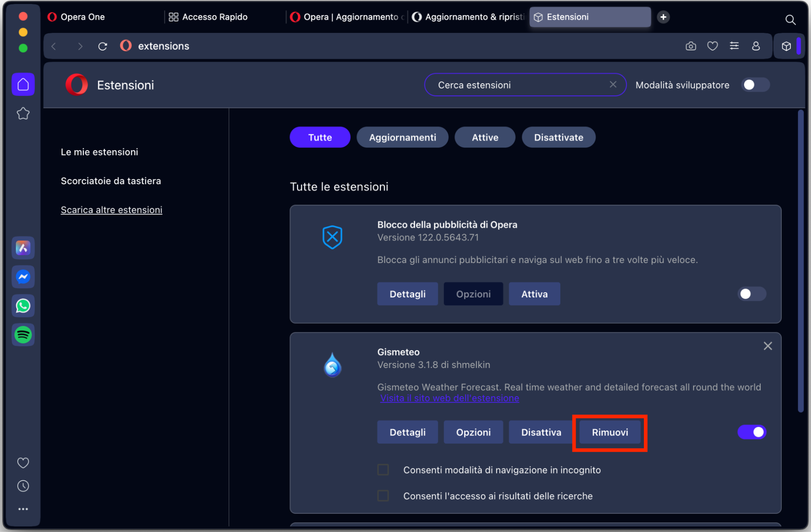The width and height of the screenshot is (811, 532).
Task: Check Consenti modalità di navigazione in incognito
Action: (x=383, y=470)
